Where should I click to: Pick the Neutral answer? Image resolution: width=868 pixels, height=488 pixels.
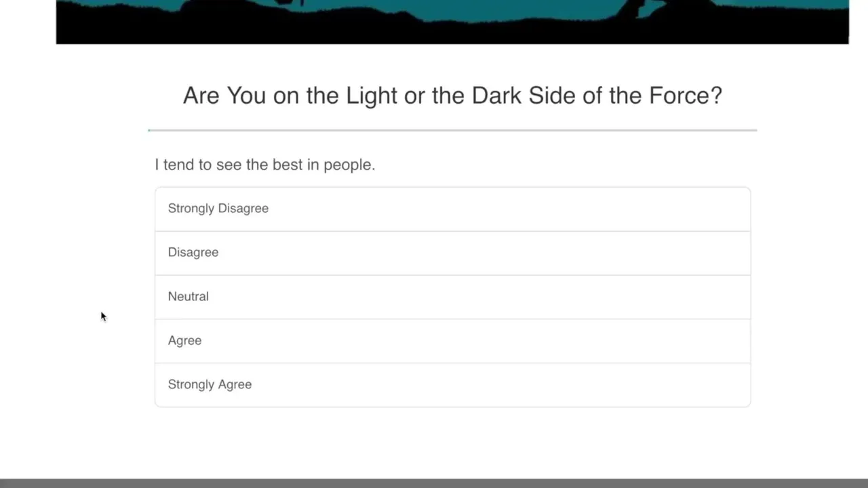click(452, 297)
